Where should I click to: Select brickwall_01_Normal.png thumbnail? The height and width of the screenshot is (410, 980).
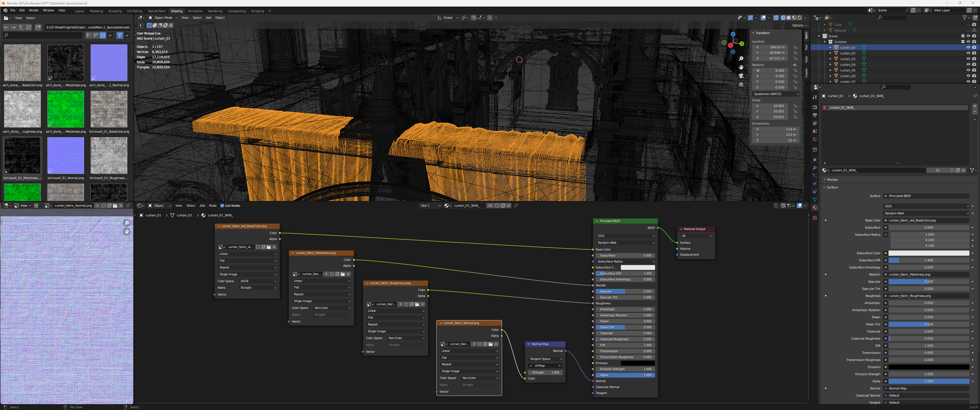[x=66, y=156]
